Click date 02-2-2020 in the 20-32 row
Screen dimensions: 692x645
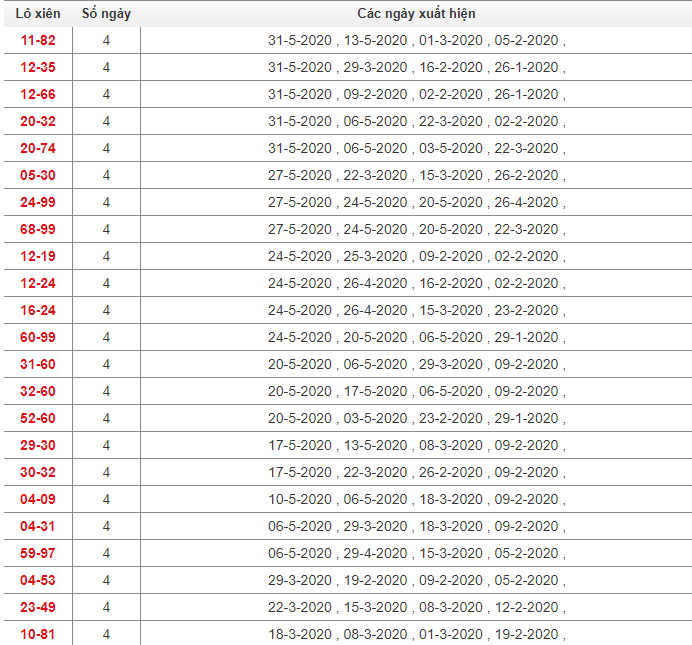click(x=527, y=121)
